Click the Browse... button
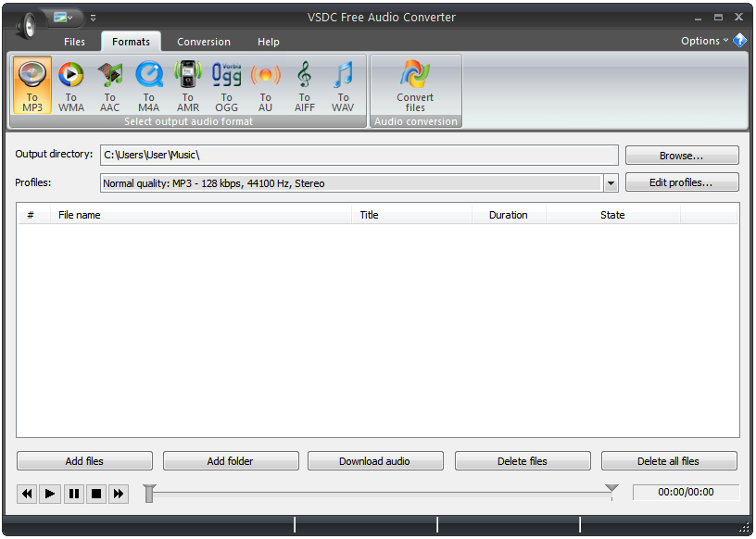 click(x=682, y=156)
